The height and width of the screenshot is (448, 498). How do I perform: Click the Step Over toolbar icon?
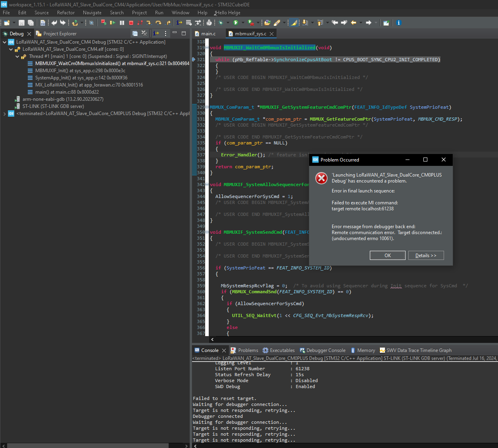(x=158, y=23)
